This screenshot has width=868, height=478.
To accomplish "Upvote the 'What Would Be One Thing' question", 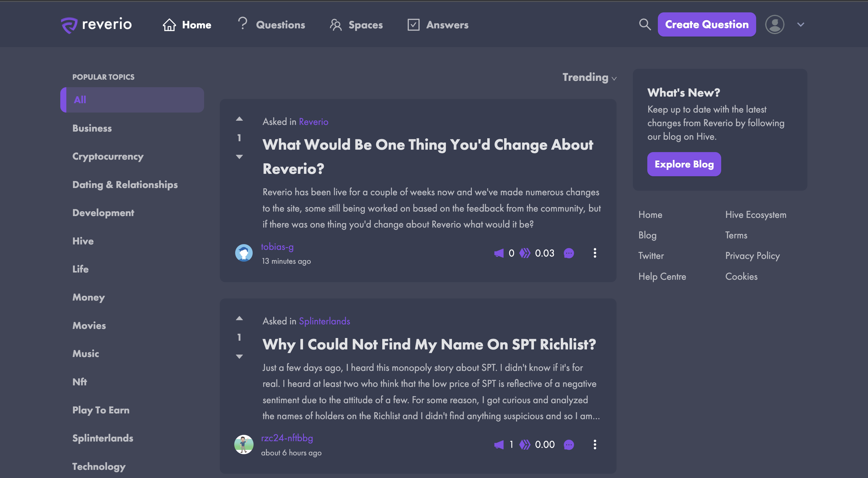I will click(x=239, y=119).
